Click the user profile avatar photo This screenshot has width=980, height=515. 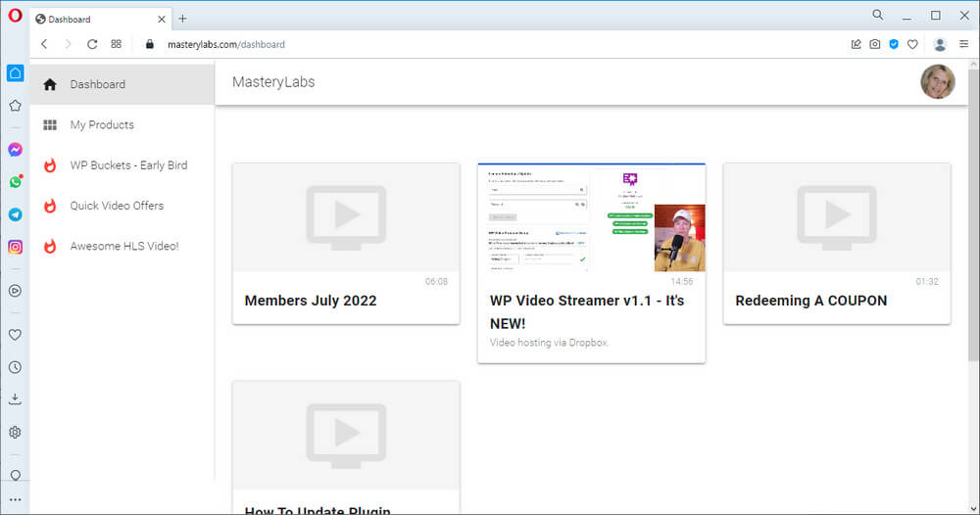(x=938, y=82)
